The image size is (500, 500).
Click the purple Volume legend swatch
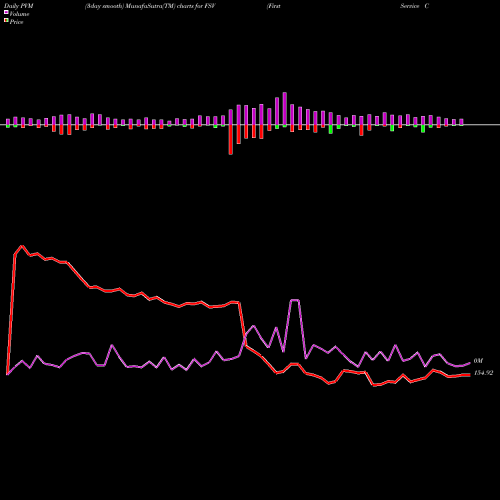[x=6, y=12]
